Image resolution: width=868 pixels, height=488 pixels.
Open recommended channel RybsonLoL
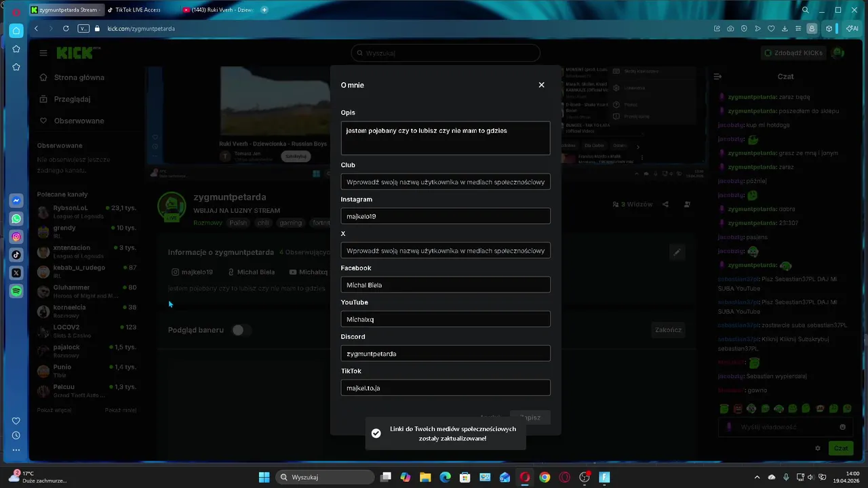point(87,211)
